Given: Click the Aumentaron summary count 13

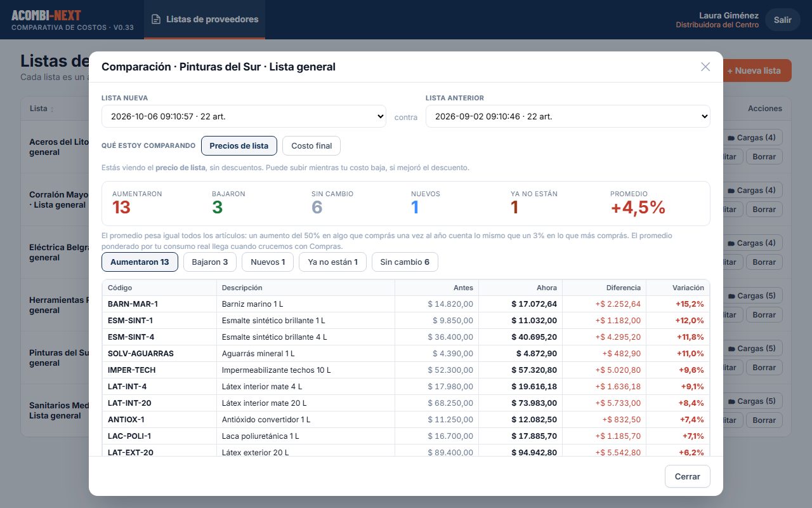Looking at the screenshot, I should [x=121, y=207].
